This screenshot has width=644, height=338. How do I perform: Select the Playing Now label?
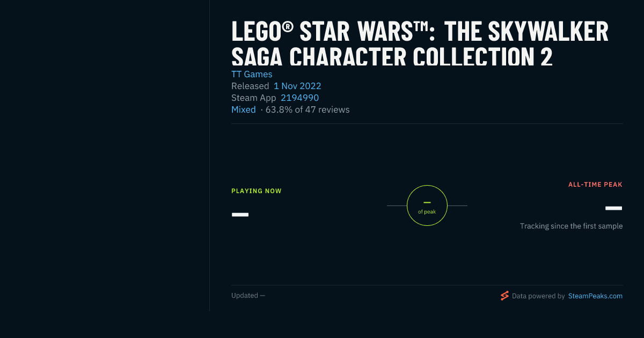(257, 191)
